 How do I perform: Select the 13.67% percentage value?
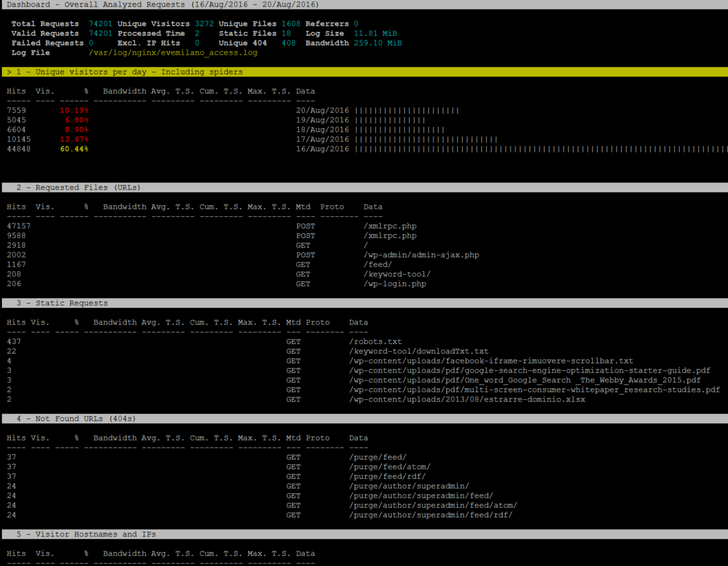(x=74, y=140)
